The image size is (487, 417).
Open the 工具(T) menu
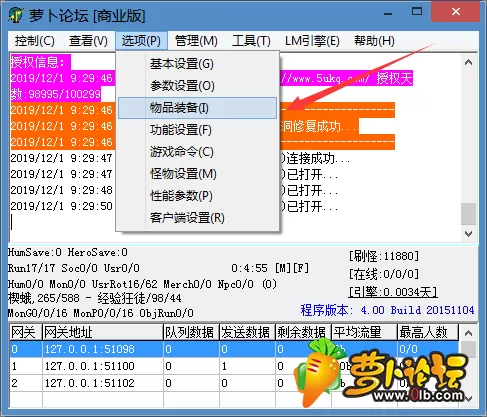point(251,41)
